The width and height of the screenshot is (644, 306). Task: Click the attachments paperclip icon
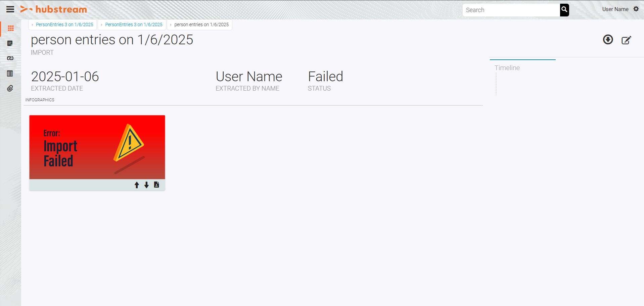(10, 88)
